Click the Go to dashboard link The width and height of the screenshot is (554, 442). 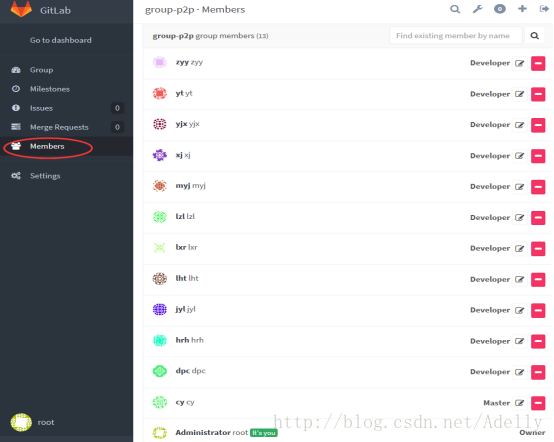(x=60, y=40)
